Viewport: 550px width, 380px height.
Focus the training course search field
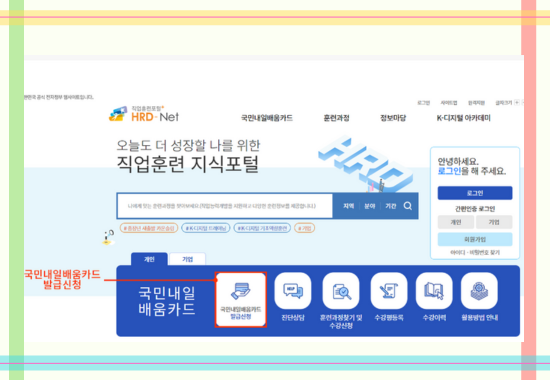click(x=225, y=206)
